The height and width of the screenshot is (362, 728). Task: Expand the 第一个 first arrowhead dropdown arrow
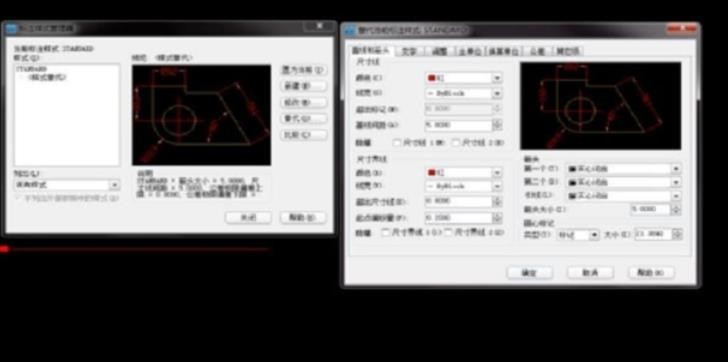[x=676, y=169]
